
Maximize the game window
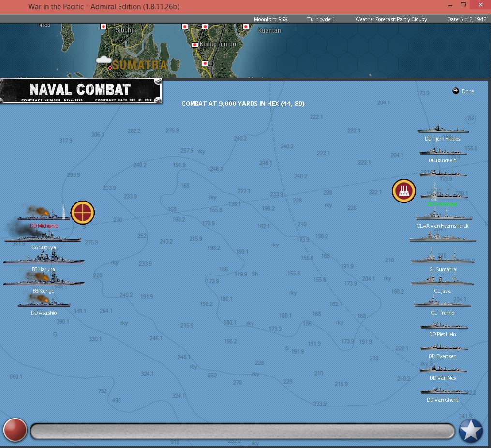coord(463,5)
